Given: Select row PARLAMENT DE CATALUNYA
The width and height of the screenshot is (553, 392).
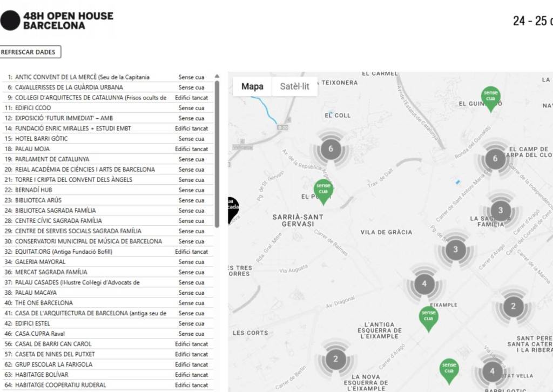Looking at the screenshot, I should pos(108,159).
